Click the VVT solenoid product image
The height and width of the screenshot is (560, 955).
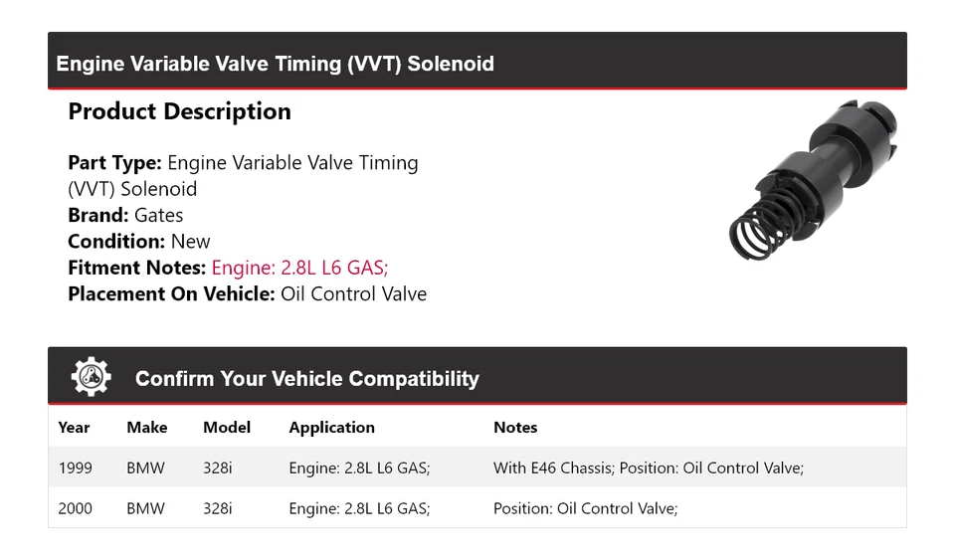click(x=813, y=179)
